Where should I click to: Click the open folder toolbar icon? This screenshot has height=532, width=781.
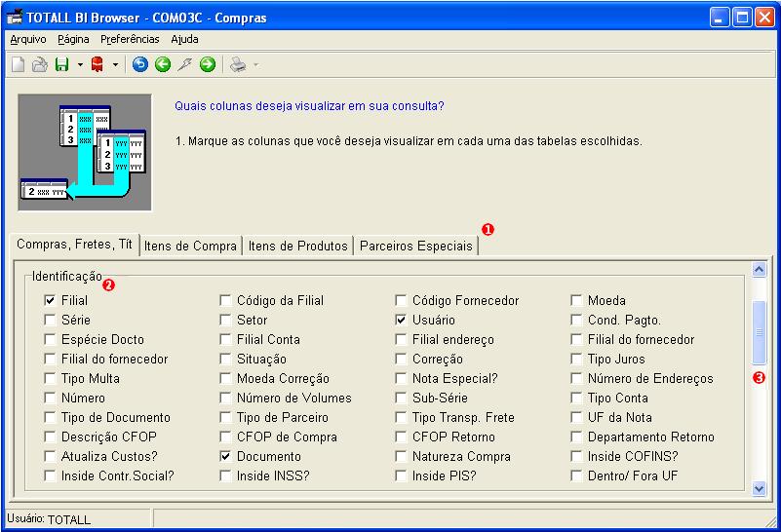coord(40,64)
